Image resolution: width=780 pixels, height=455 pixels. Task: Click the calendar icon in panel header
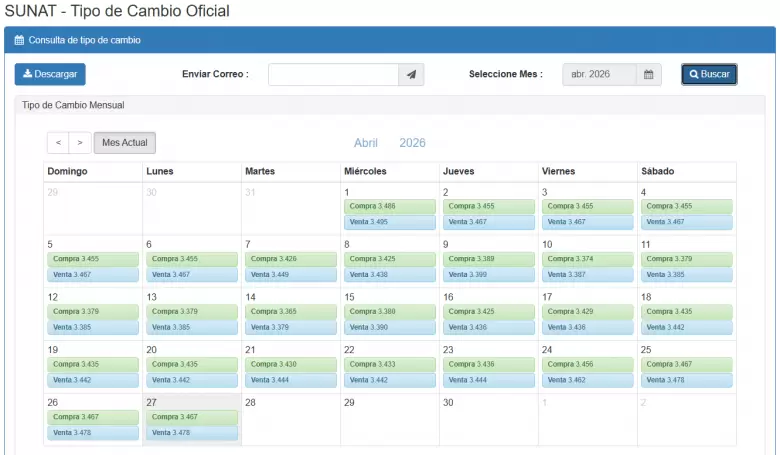point(19,41)
